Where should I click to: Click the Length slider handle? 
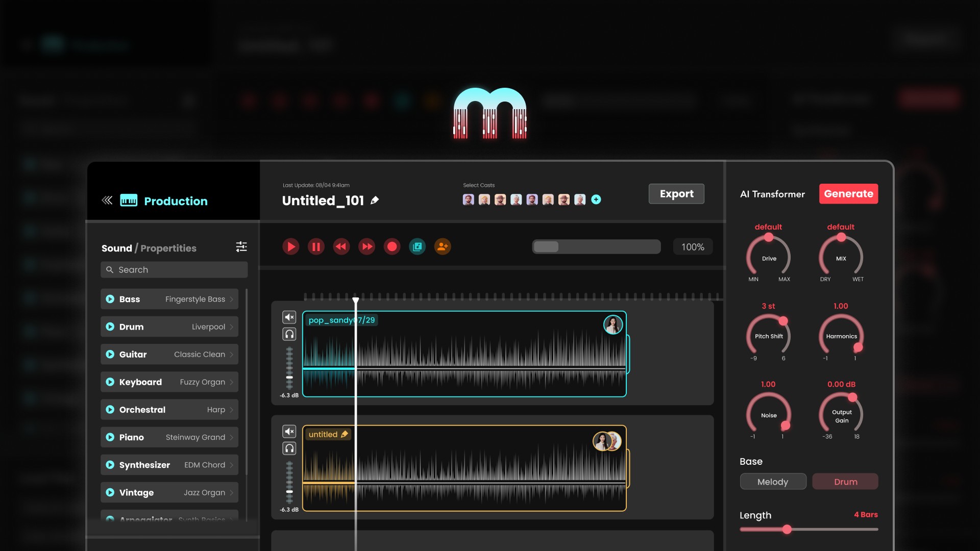787,530
